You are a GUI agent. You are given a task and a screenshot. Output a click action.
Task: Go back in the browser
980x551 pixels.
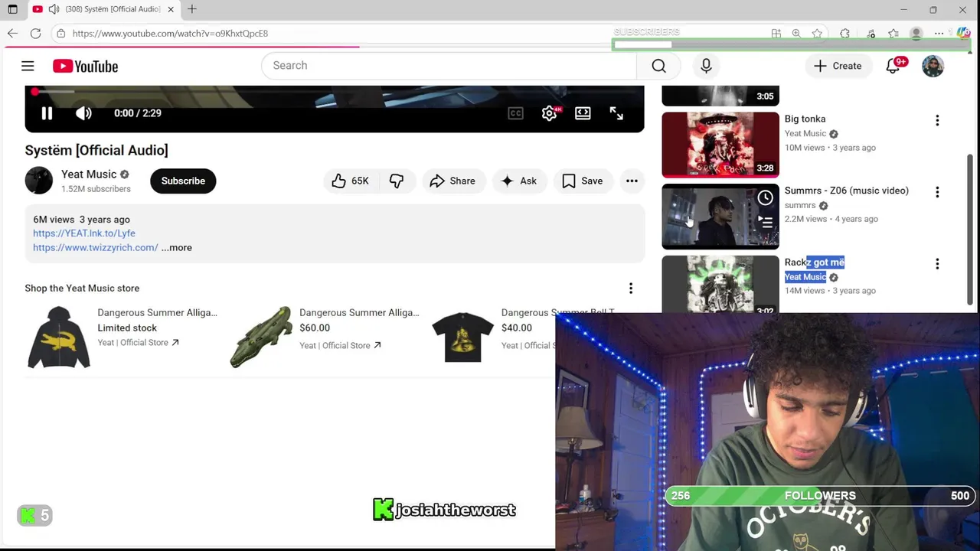pyautogui.click(x=12, y=34)
